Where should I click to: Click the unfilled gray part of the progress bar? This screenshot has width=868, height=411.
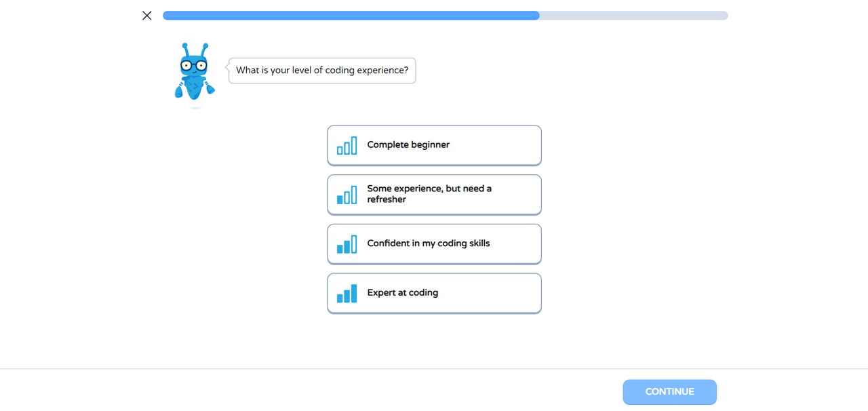[x=634, y=16]
